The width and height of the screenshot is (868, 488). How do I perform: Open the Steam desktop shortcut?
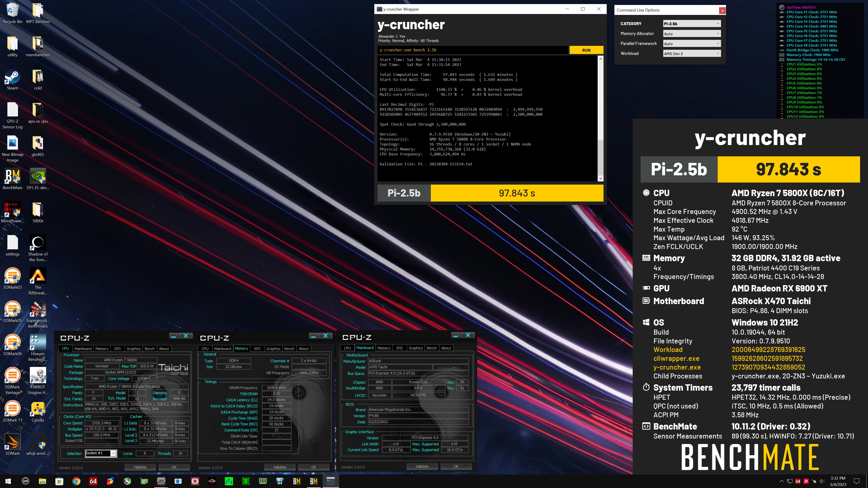coord(12,80)
